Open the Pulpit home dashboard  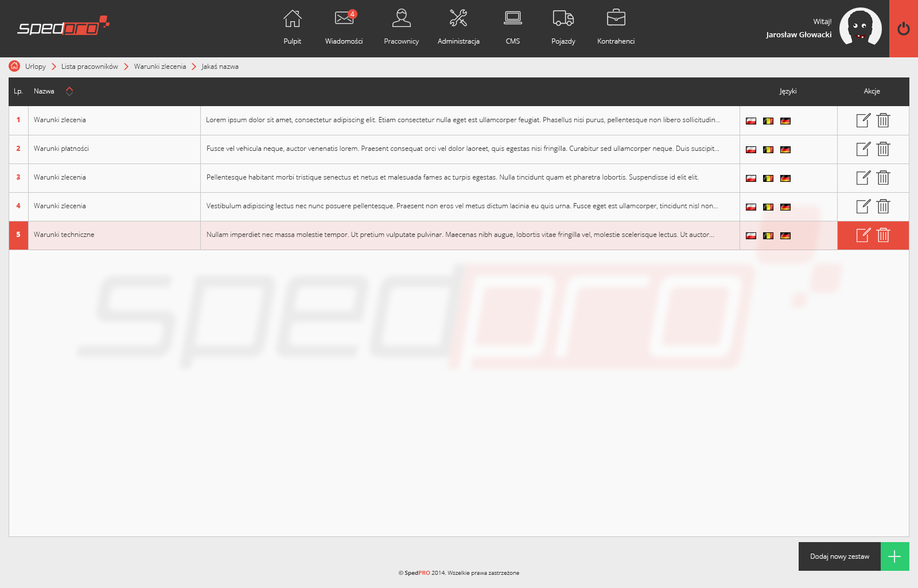click(292, 26)
